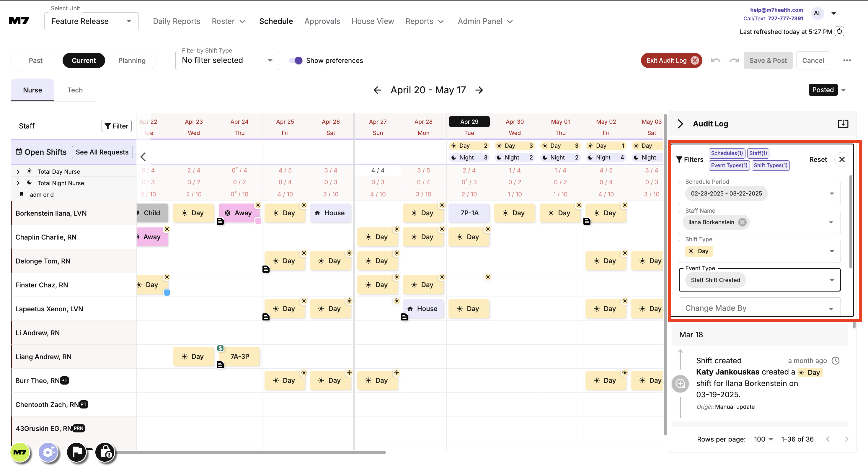Expand the Total Day Nurse row
The height and width of the screenshot is (472, 868).
point(18,172)
